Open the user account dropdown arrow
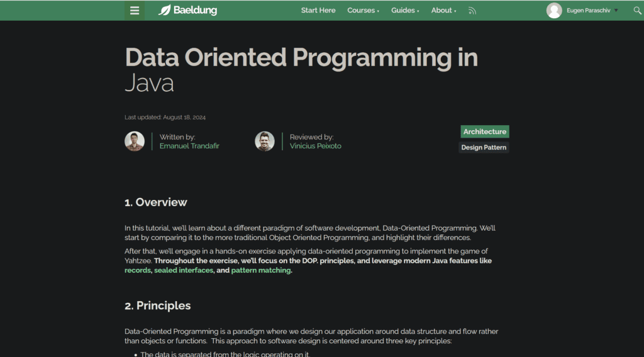Image resolution: width=644 pixels, height=357 pixels. tap(616, 10)
